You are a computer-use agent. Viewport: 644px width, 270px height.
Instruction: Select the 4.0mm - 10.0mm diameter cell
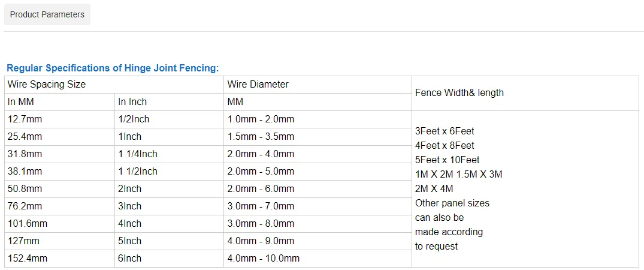click(263, 259)
